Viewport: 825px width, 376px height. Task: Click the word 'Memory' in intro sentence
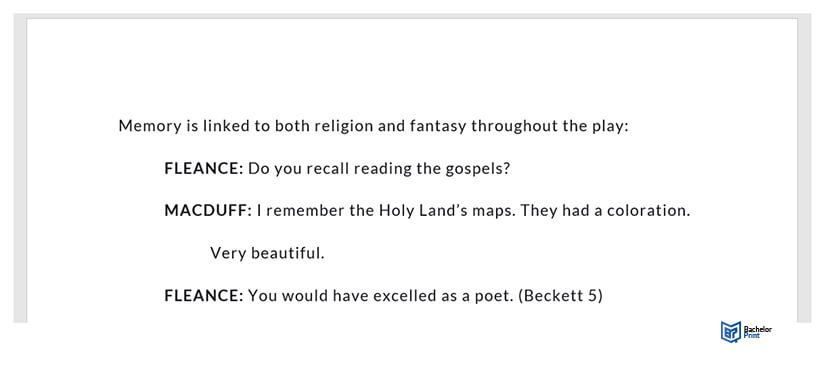pyautogui.click(x=150, y=127)
